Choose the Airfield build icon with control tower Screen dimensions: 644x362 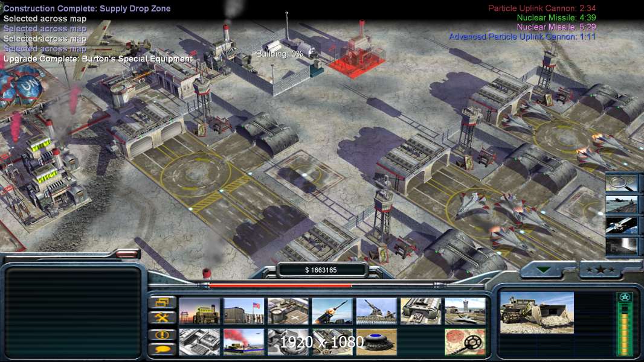click(465, 311)
